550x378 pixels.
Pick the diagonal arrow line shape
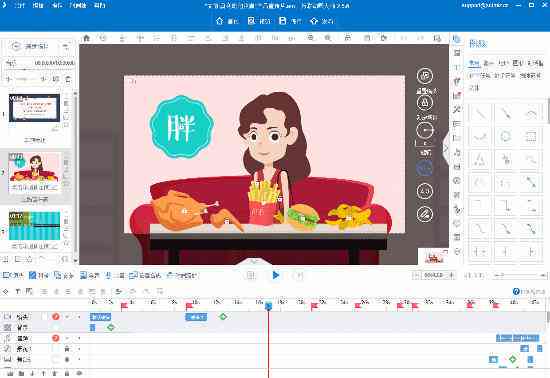(x=505, y=114)
